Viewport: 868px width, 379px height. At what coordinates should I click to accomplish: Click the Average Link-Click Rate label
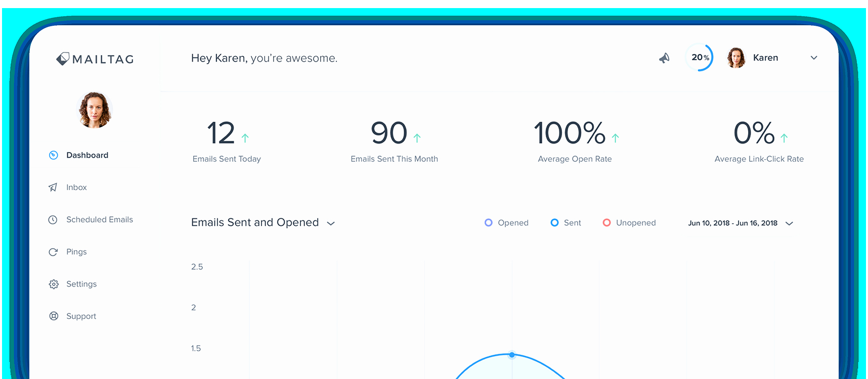759,159
